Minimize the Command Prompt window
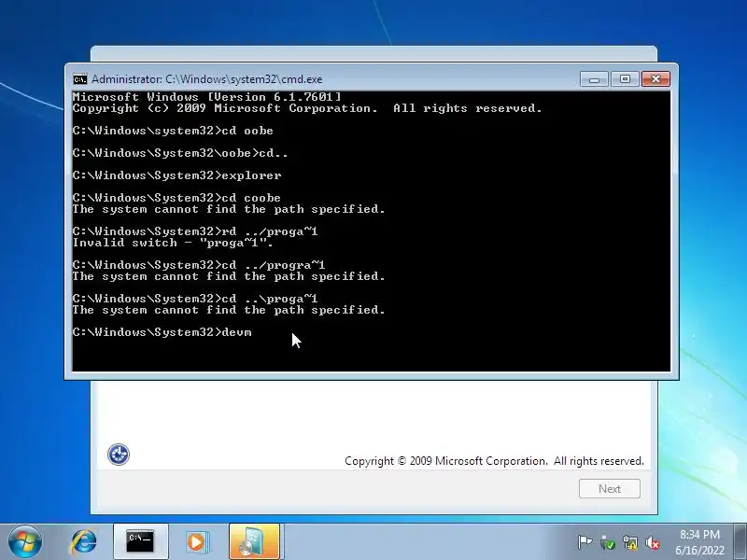747x560 pixels. pos(594,79)
